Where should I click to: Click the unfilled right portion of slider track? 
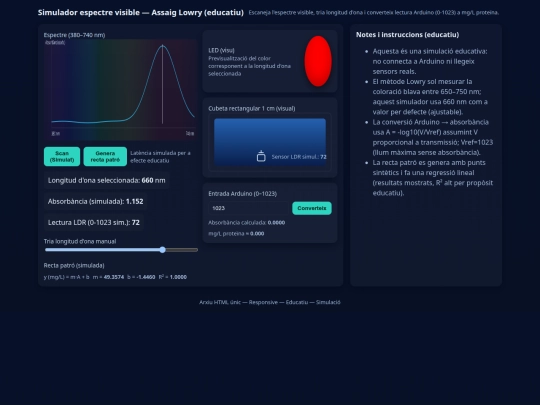181,250
